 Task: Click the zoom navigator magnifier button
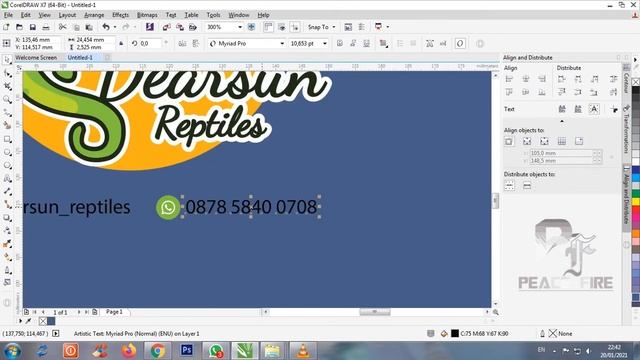[x=496, y=312]
